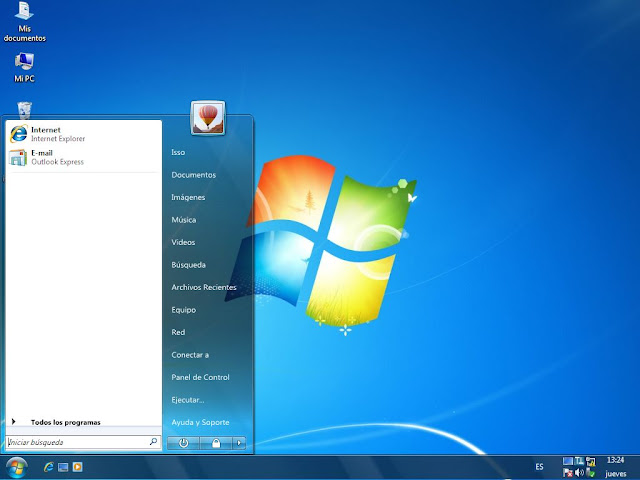Open the Mis documentos desktop icon
Image resolution: width=640 pixels, height=480 pixels.
tap(24, 22)
